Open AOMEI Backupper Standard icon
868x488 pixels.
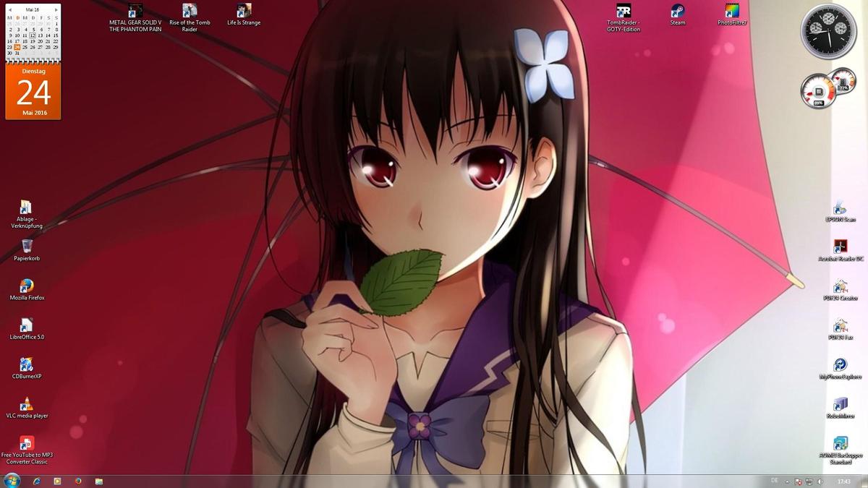point(841,450)
